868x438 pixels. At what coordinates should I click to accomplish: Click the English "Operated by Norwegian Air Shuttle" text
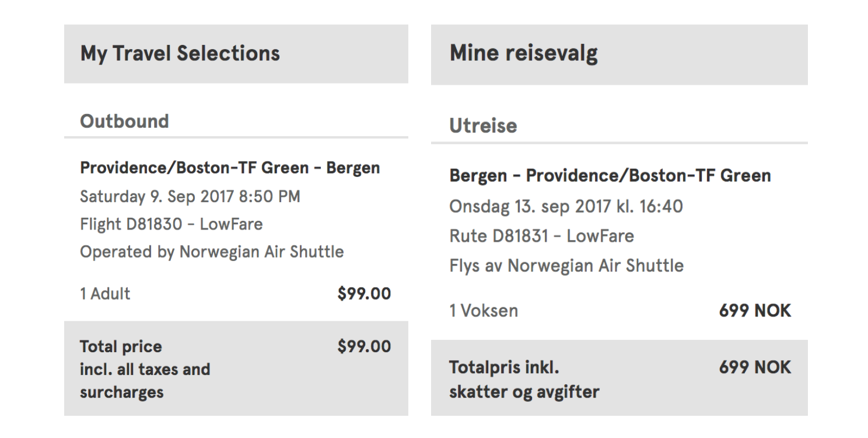(x=212, y=252)
